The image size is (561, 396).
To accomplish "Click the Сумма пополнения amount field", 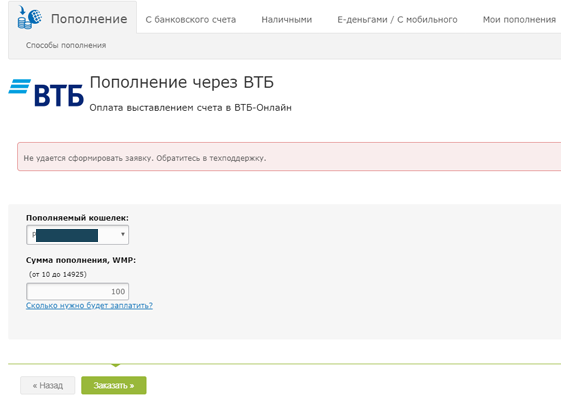I will (78, 292).
